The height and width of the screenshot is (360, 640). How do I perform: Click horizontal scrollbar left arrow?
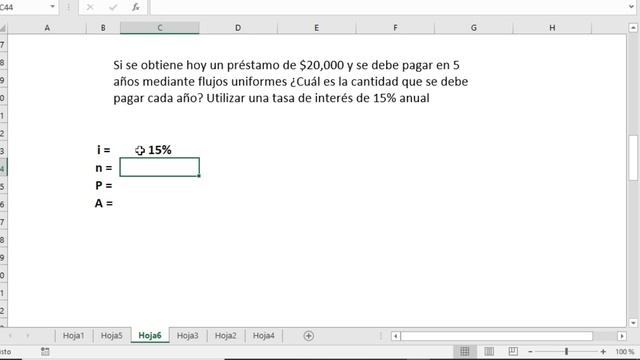[x=395, y=336]
